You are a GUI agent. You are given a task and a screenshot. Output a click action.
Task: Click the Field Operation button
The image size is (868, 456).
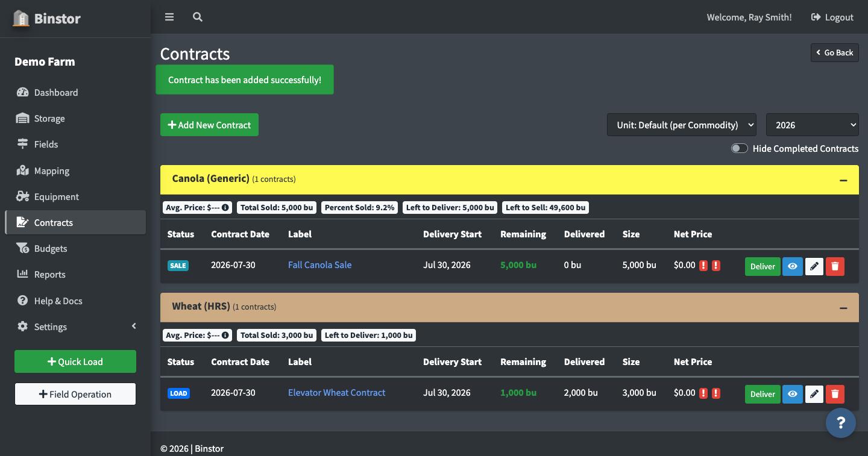click(x=75, y=394)
